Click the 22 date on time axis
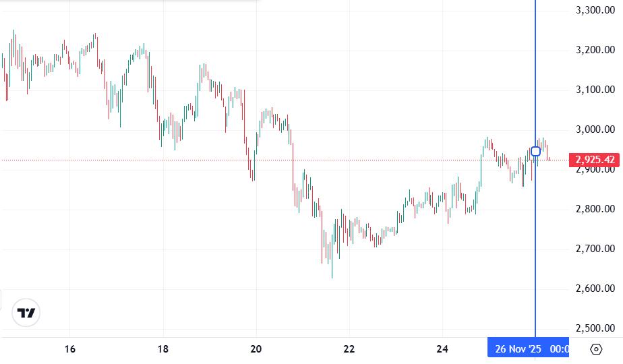 [349, 348]
